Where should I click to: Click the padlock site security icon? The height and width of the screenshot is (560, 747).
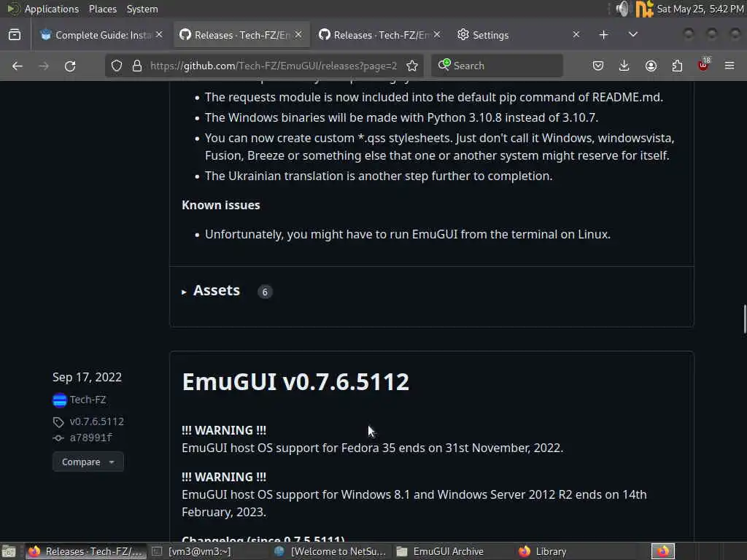[137, 66]
